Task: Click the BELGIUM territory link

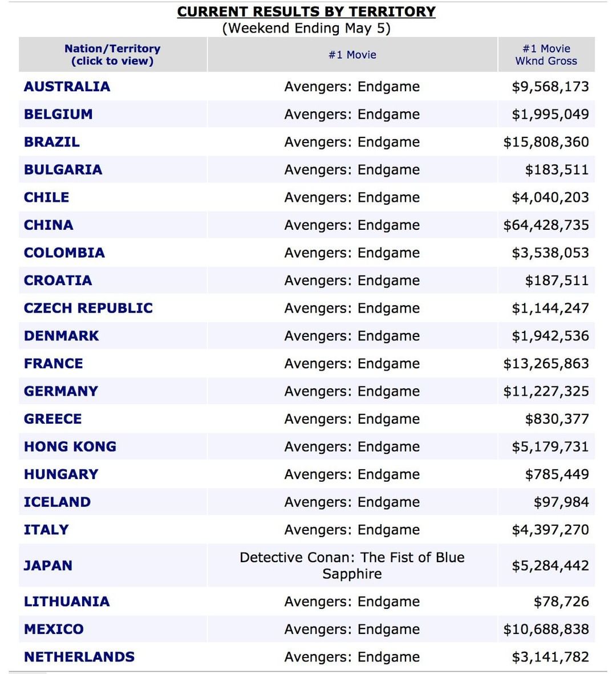Action: point(58,114)
